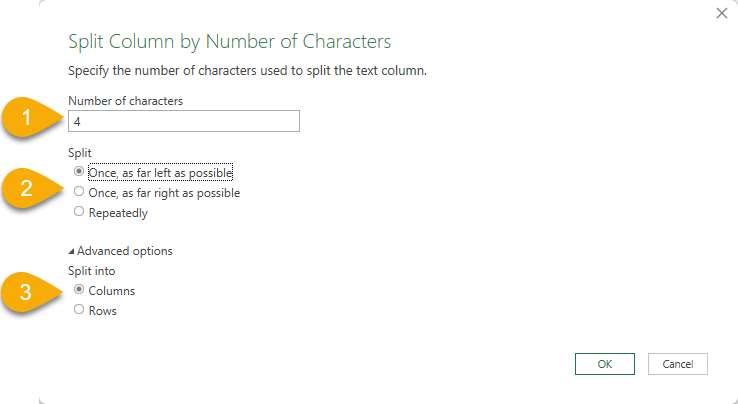Cancel the split column dialog
738x404 pixels.
(677, 364)
